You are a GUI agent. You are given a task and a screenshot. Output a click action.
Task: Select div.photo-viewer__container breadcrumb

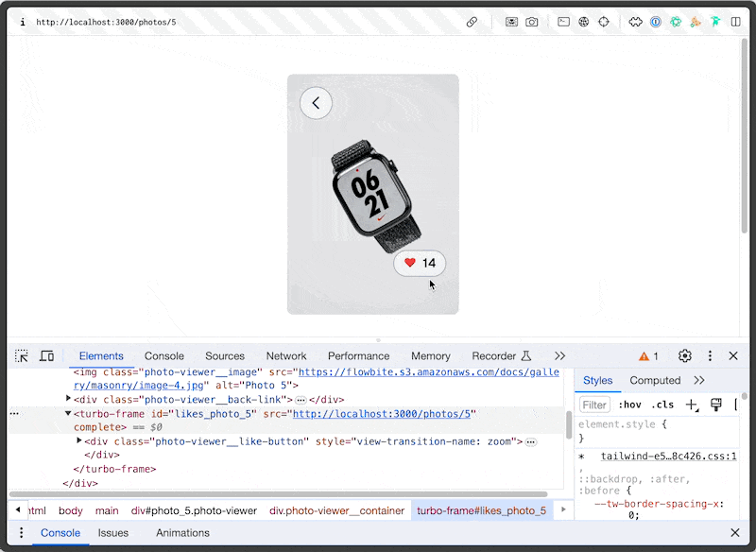pos(336,510)
